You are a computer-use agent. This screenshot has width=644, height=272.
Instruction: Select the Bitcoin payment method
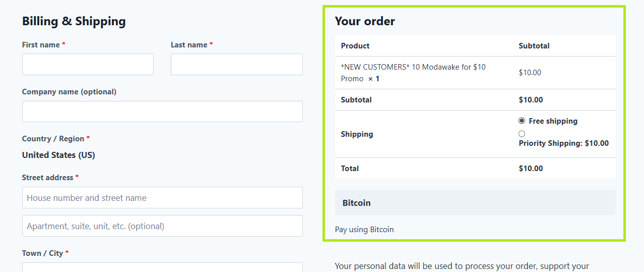click(357, 203)
